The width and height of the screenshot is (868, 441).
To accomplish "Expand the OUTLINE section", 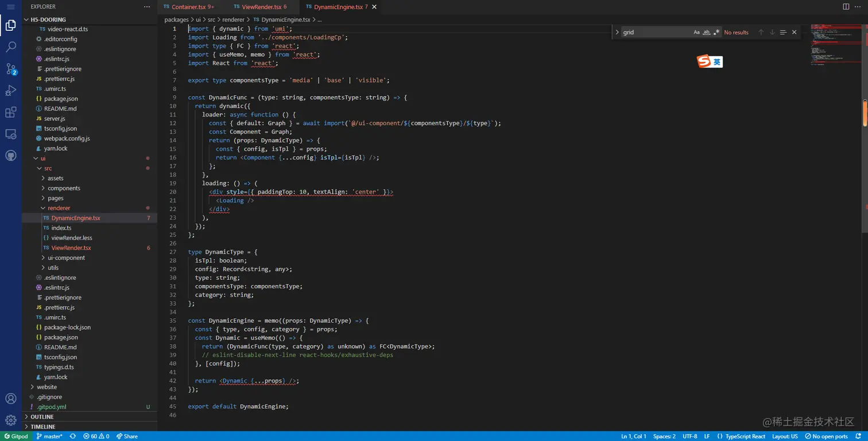I will click(x=90, y=417).
